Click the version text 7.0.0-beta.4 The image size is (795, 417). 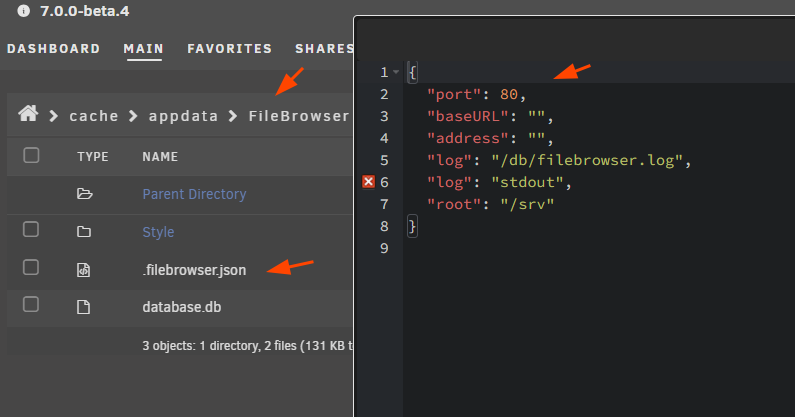tap(85, 11)
